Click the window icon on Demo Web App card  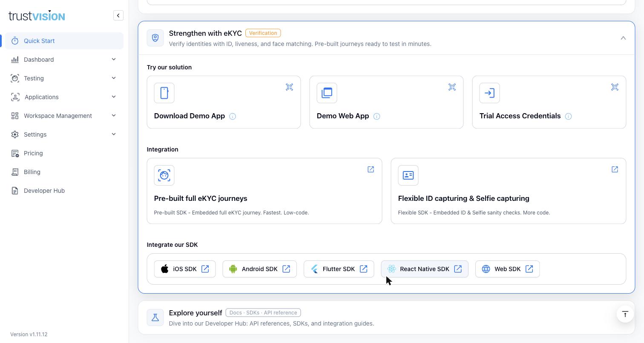327,93
